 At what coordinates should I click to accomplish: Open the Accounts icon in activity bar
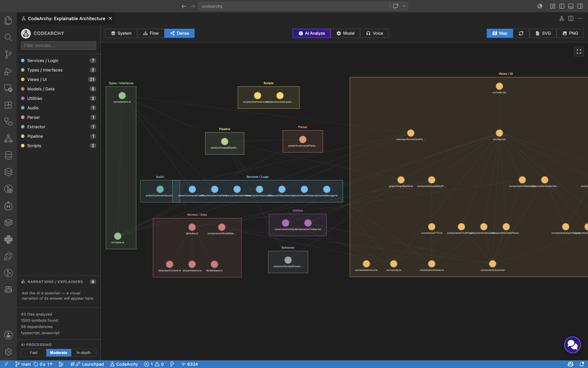[8, 335]
